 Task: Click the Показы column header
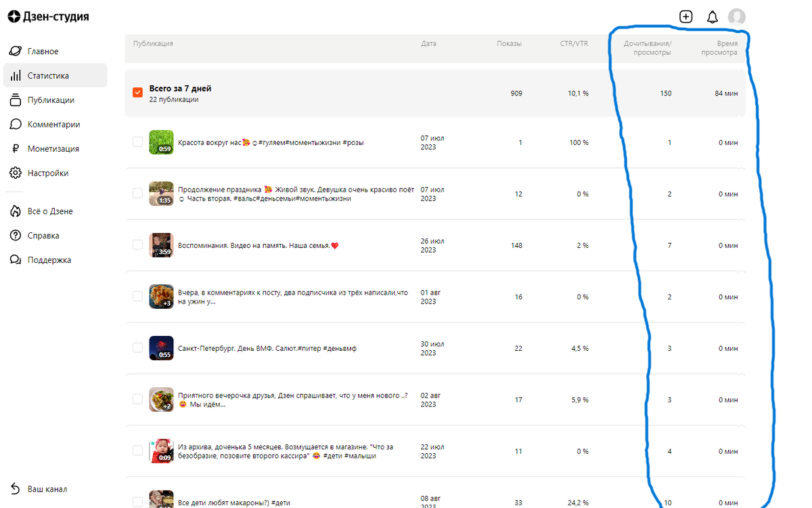509,43
